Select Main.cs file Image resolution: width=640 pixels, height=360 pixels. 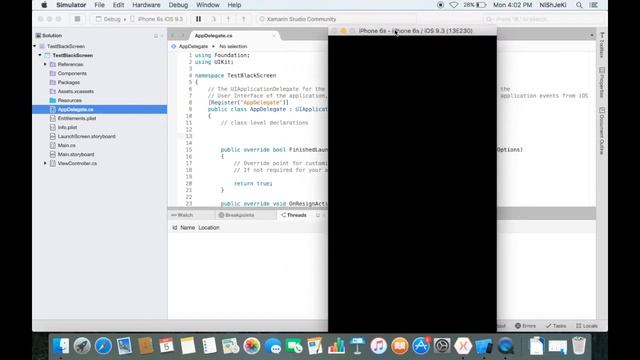(x=66, y=145)
